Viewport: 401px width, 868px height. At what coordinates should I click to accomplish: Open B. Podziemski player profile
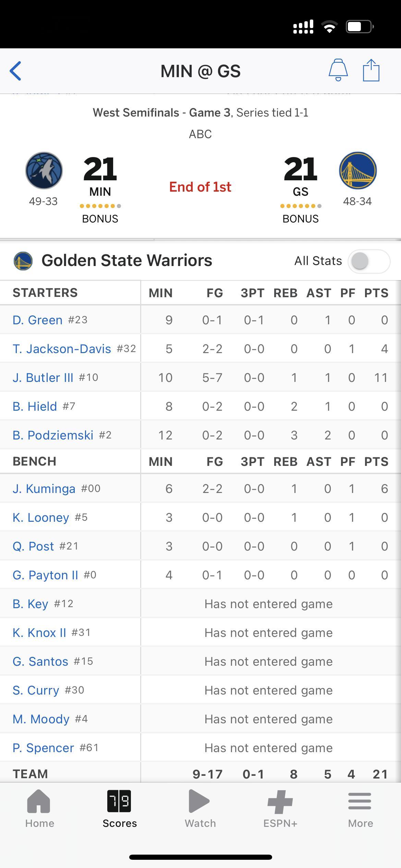pyautogui.click(x=53, y=435)
